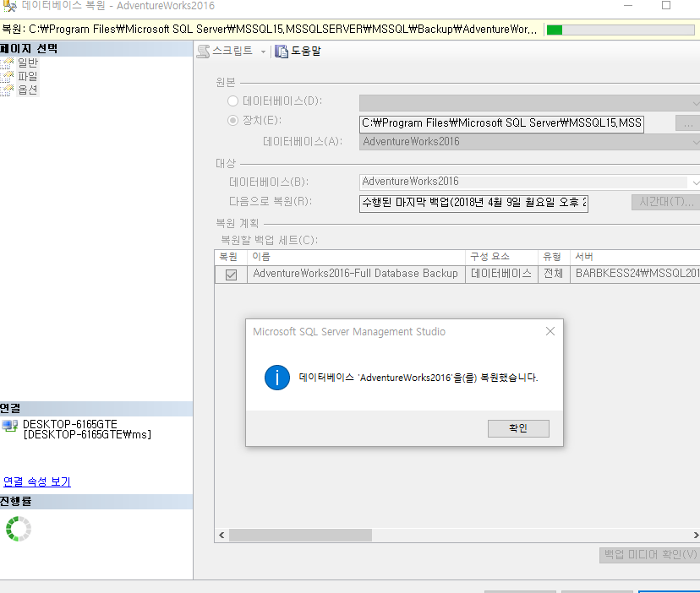Click the icon next to 옵션 page
700x593 pixels.
pyautogui.click(x=7, y=90)
